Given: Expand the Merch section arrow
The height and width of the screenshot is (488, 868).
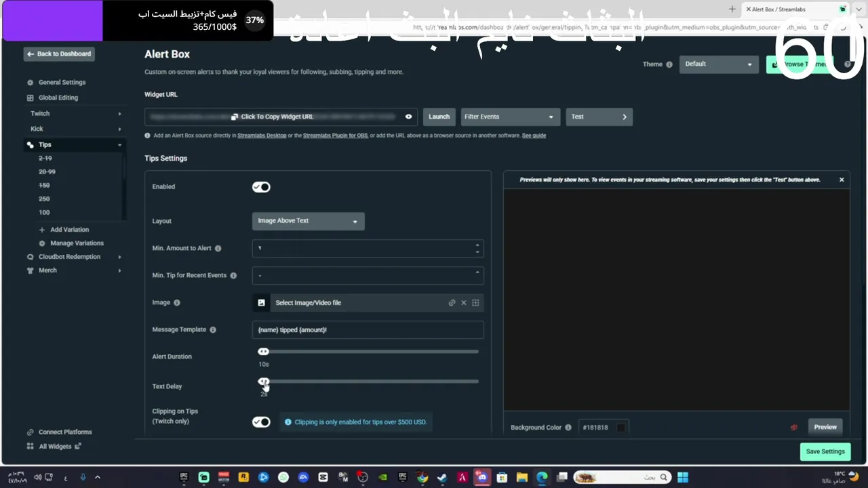Looking at the screenshot, I should [x=119, y=270].
